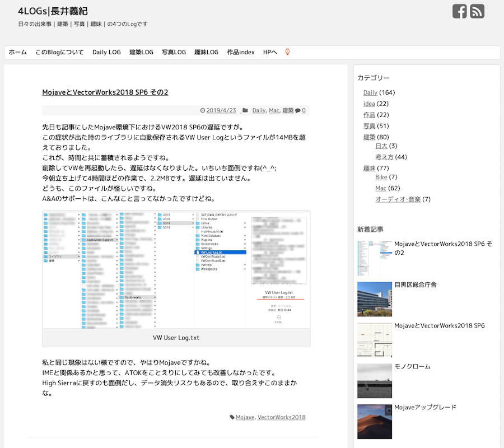Click the カテゴリー sidebar heading

point(374,78)
